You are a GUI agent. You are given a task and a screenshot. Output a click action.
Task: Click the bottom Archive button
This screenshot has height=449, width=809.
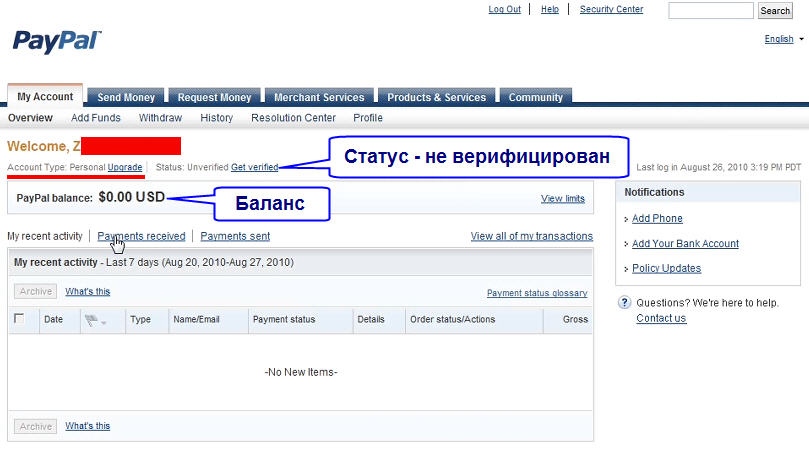coord(36,426)
